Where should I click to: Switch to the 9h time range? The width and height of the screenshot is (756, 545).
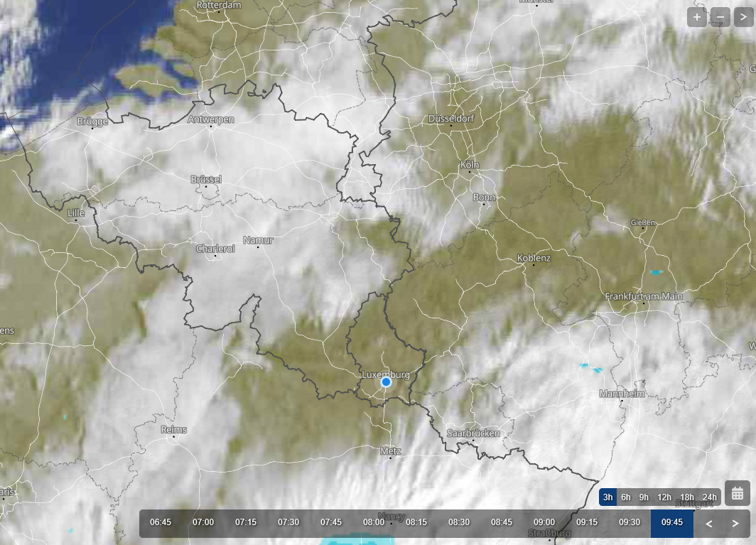tap(644, 497)
